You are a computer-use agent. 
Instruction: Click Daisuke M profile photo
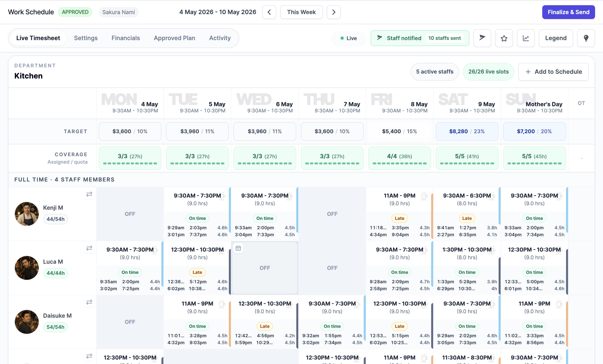(27, 322)
